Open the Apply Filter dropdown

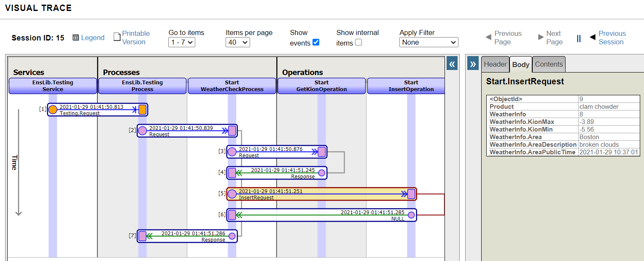point(428,42)
